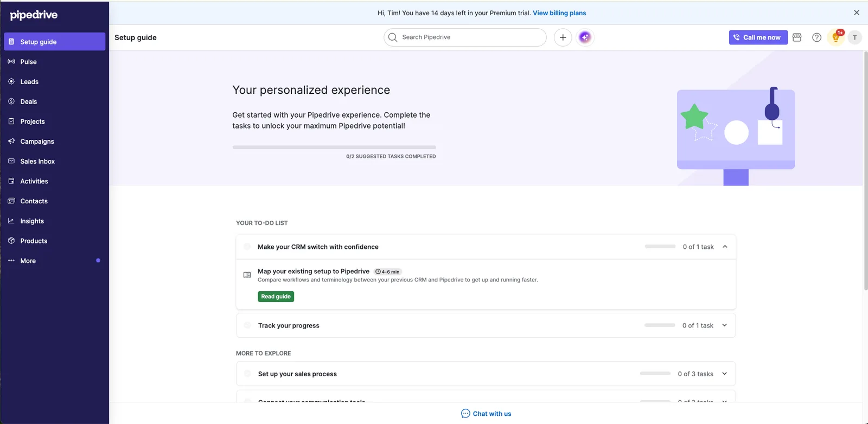Screen dimensions: 868x424
Task: Open Campaigns via its megaphone icon
Action: tap(11, 141)
